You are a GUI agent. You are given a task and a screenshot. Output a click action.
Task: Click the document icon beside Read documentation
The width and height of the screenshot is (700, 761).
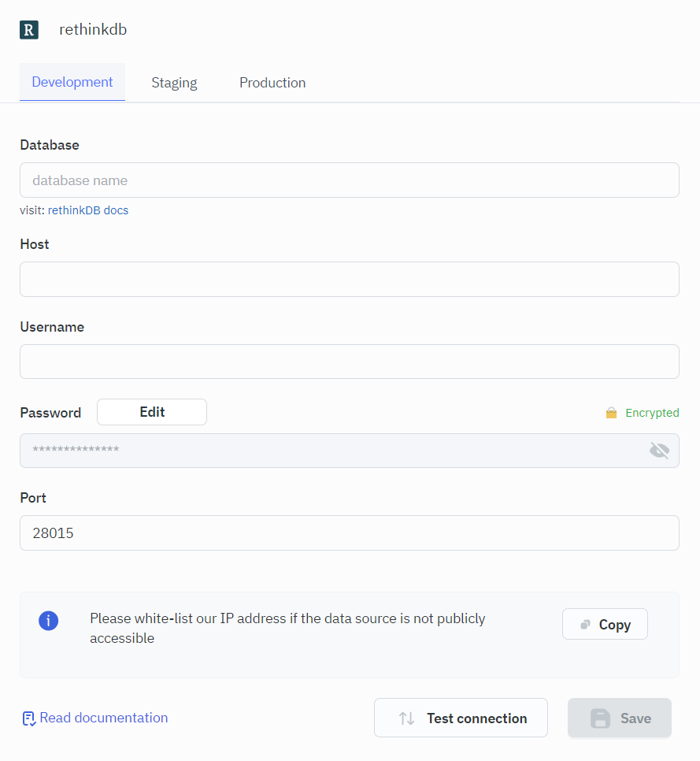[29, 718]
